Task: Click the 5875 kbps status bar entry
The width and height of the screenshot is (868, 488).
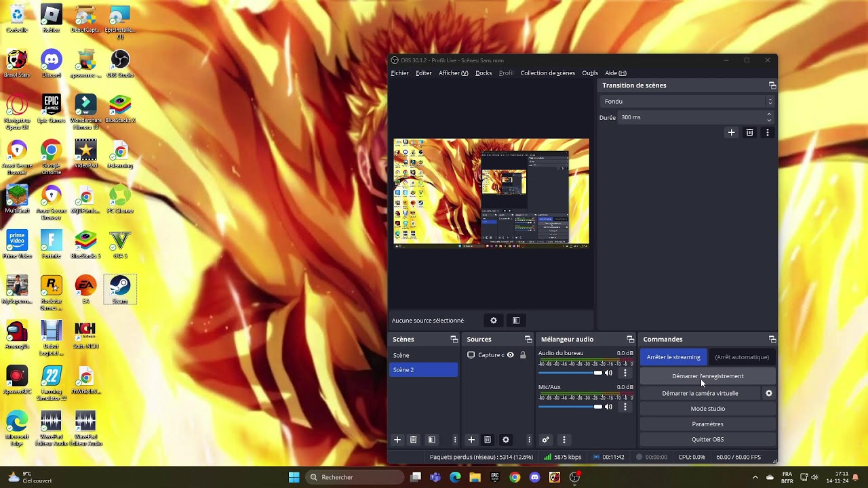Action: tap(562, 457)
